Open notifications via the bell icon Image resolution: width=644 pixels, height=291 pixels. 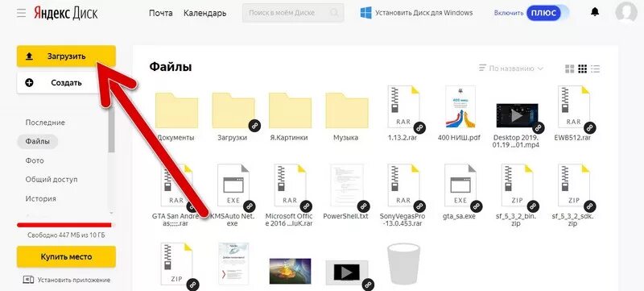pyautogui.click(x=594, y=12)
